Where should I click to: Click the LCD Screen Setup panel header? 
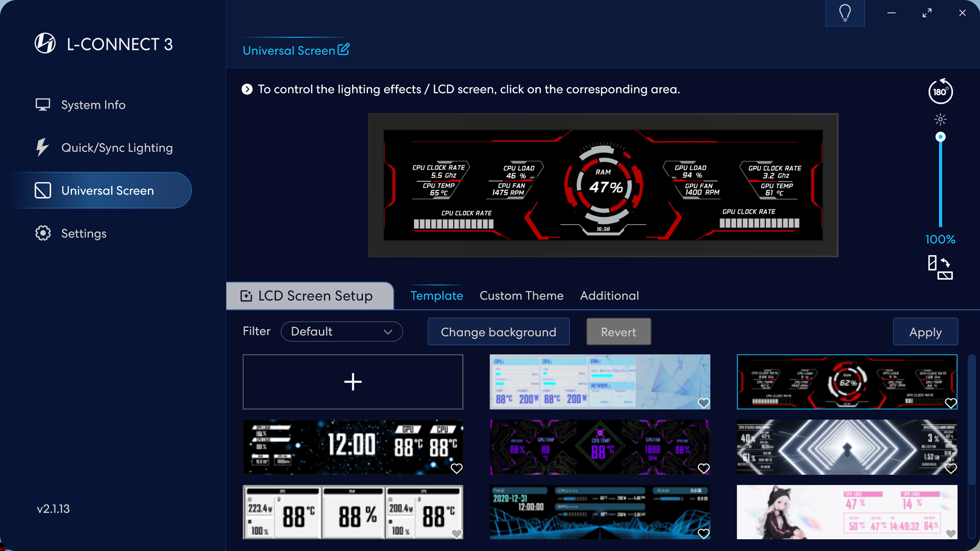(x=310, y=296)
